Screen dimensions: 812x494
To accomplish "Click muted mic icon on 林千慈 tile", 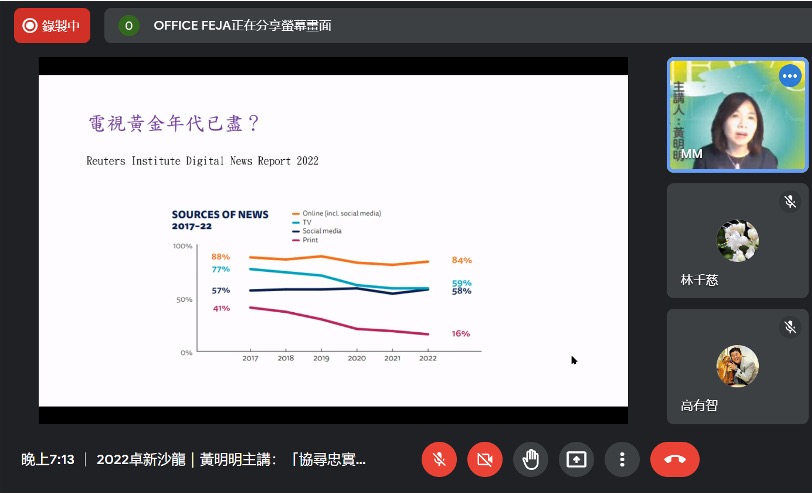I will click(790, 201).
